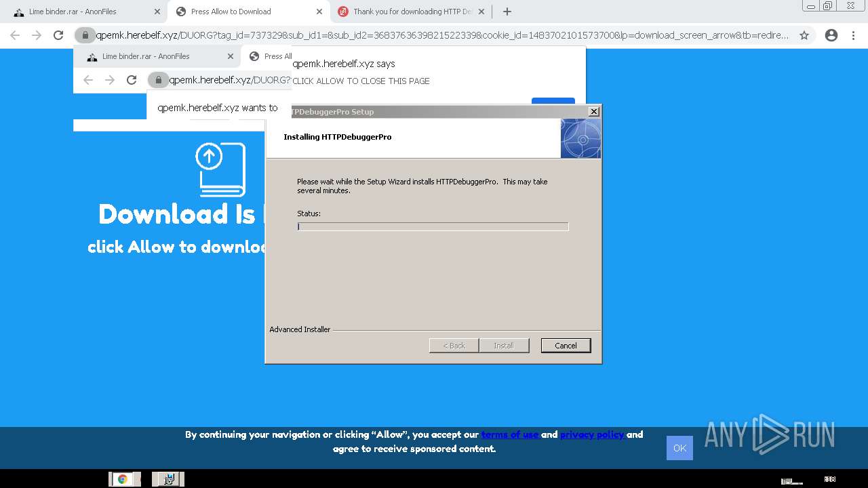Click the fake reload icon in page image

[x=132, y=80]
